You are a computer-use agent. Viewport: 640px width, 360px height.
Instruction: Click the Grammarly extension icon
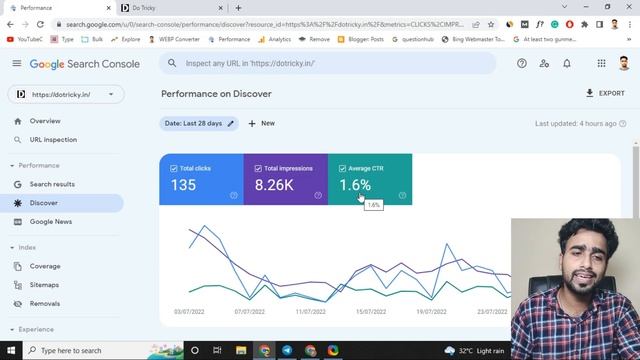pyautogui.click(x=554, y=24)
